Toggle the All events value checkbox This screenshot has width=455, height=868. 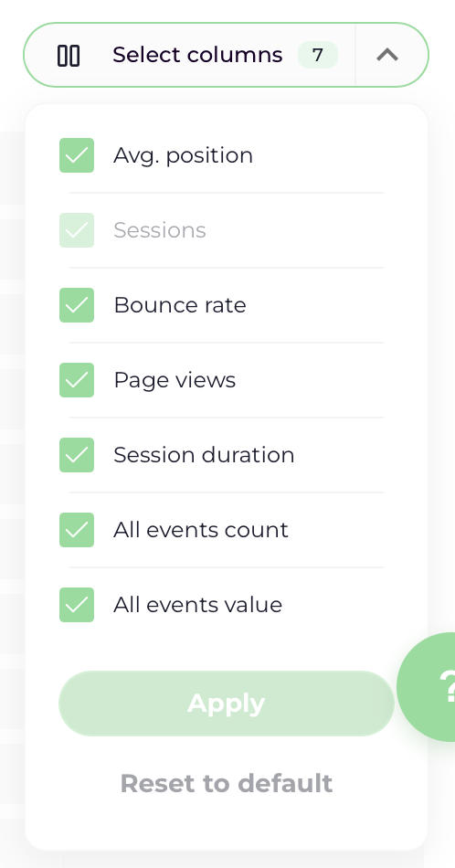(77, 605)
